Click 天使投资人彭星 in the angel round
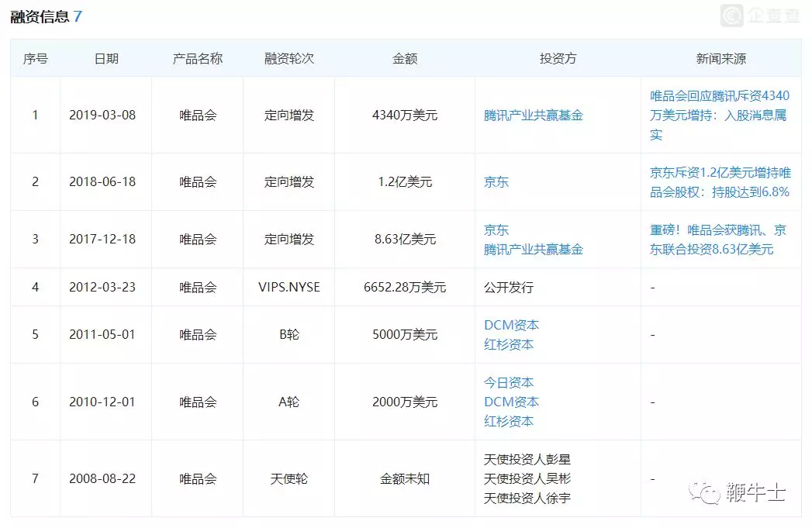Viewport: 812px width, 528px height. [527, 459]
